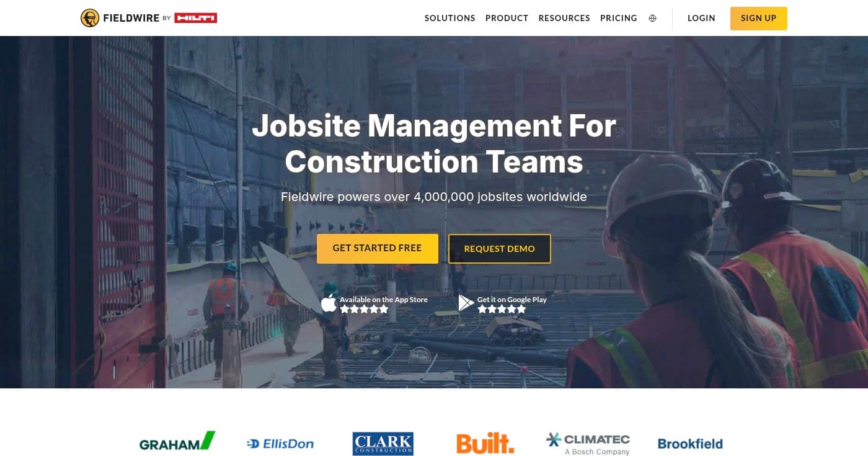Viewport: 868px width, 456px height.
Task: Click the REQUEST DEMO outlined button
Action: [499, 248]
